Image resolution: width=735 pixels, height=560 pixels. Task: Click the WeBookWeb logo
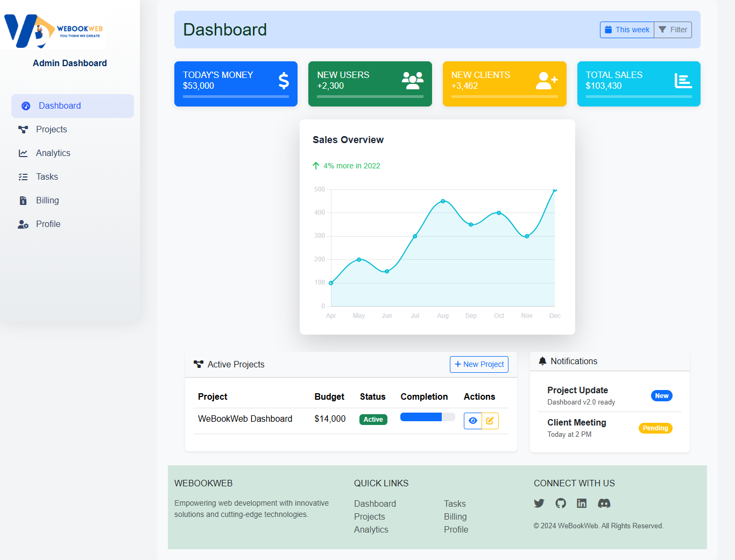point(53,31)
